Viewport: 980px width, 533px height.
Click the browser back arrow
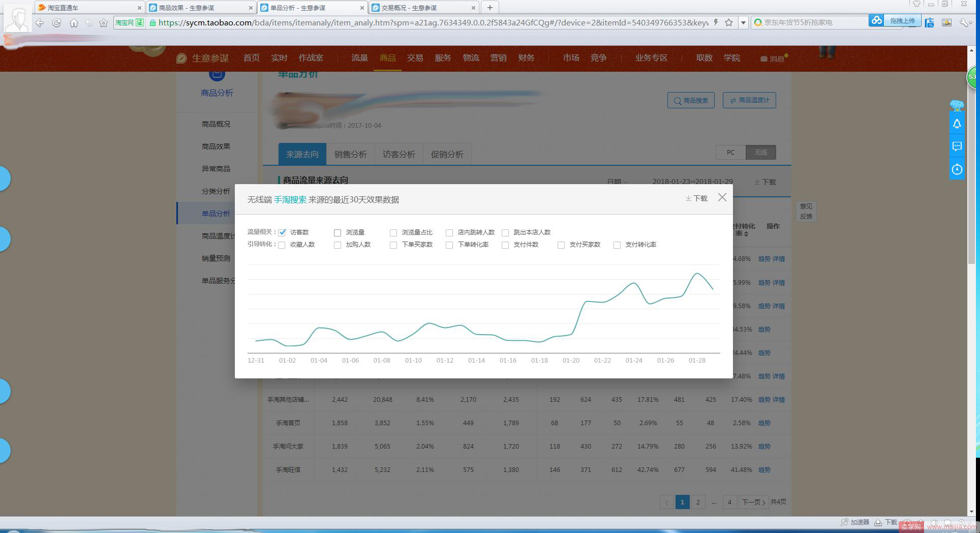(40, 23)
